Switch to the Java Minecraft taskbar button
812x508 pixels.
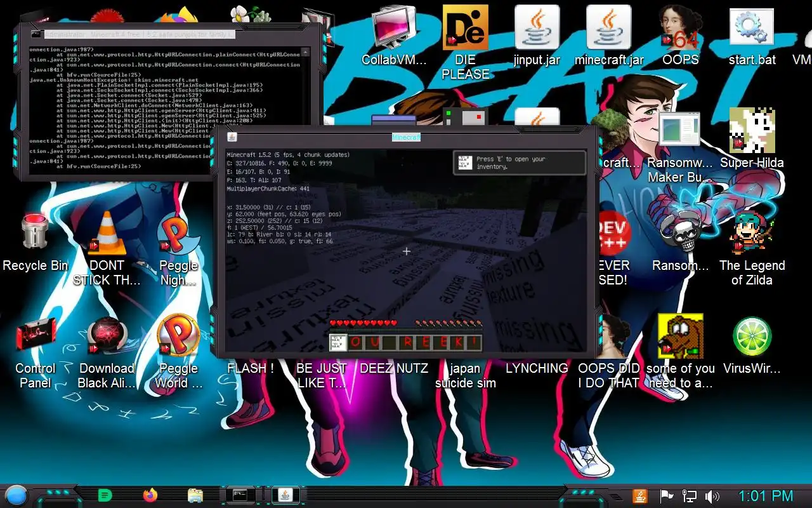(x=285, y=495)
